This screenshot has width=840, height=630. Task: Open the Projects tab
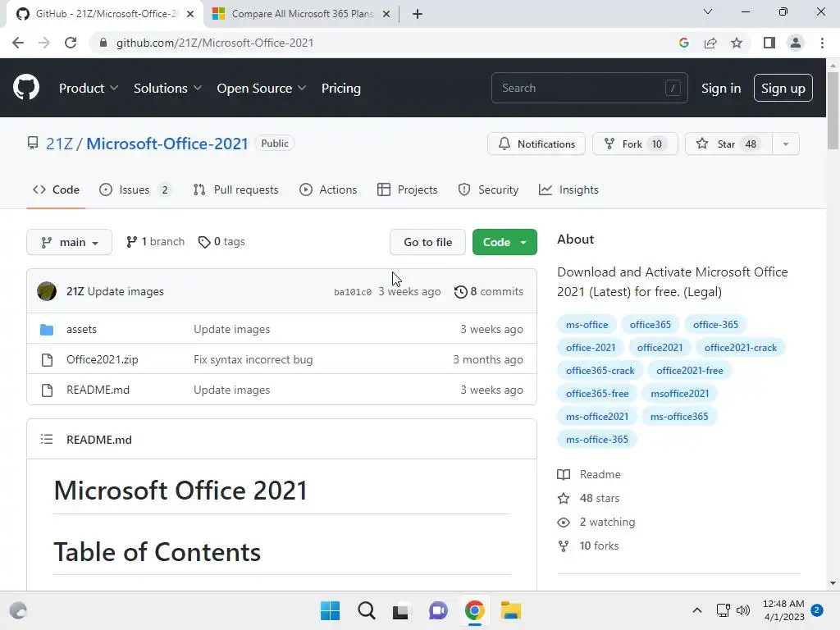(x=407, y=189)
